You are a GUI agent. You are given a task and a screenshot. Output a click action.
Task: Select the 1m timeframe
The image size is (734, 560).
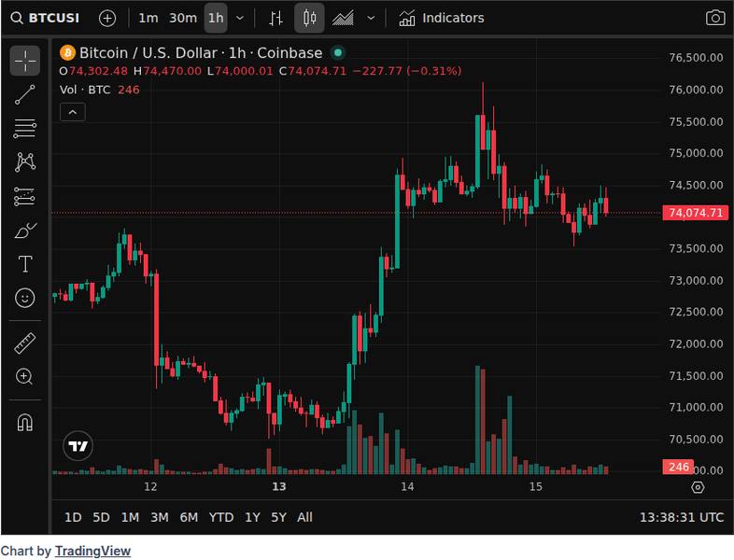point(148,19)
